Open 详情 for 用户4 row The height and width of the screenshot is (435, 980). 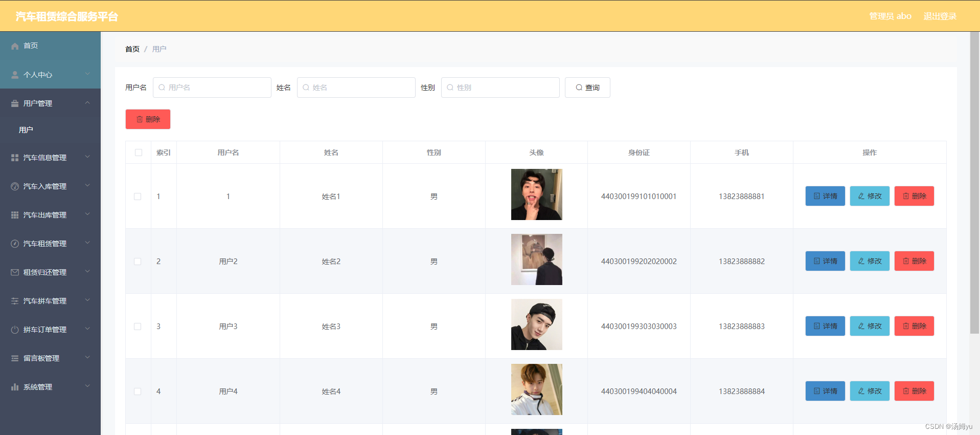click(x=825, y=391)
